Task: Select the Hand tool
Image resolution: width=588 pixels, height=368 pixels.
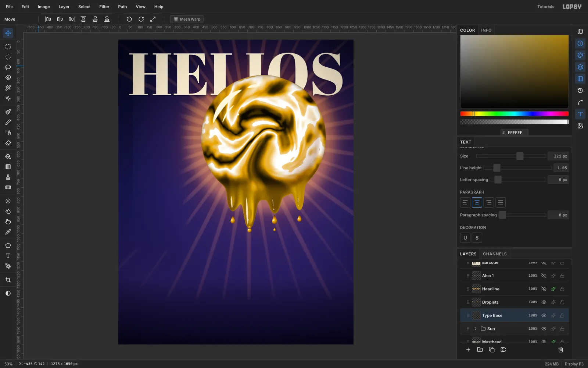Action: [8, 222]
